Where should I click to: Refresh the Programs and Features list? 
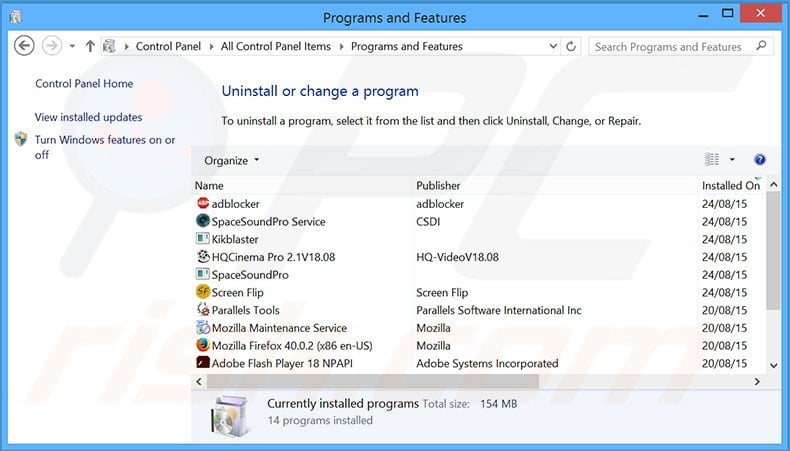pos(571,46)
